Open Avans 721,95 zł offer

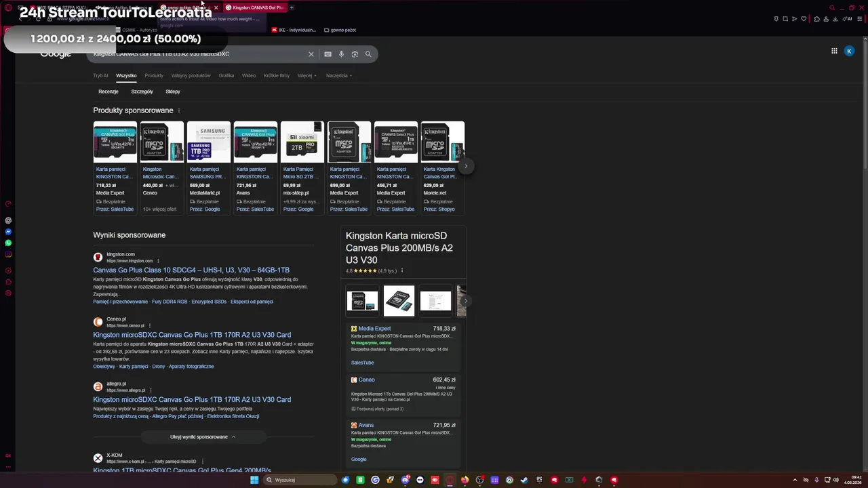(x=403, y=443)
